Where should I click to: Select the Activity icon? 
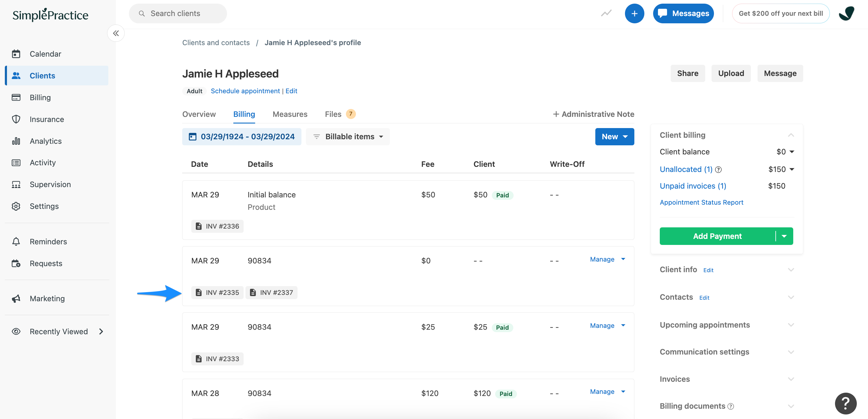pos(16,163)
